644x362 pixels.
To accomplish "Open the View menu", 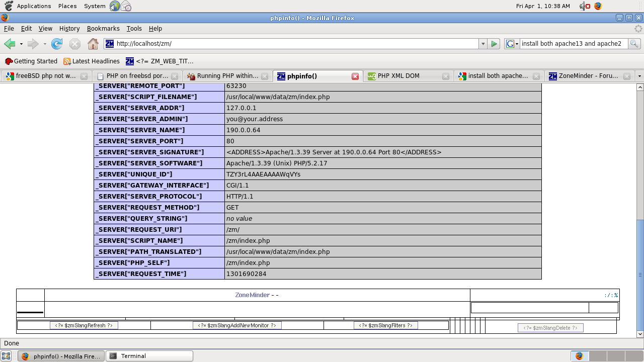I will point(45,29).
